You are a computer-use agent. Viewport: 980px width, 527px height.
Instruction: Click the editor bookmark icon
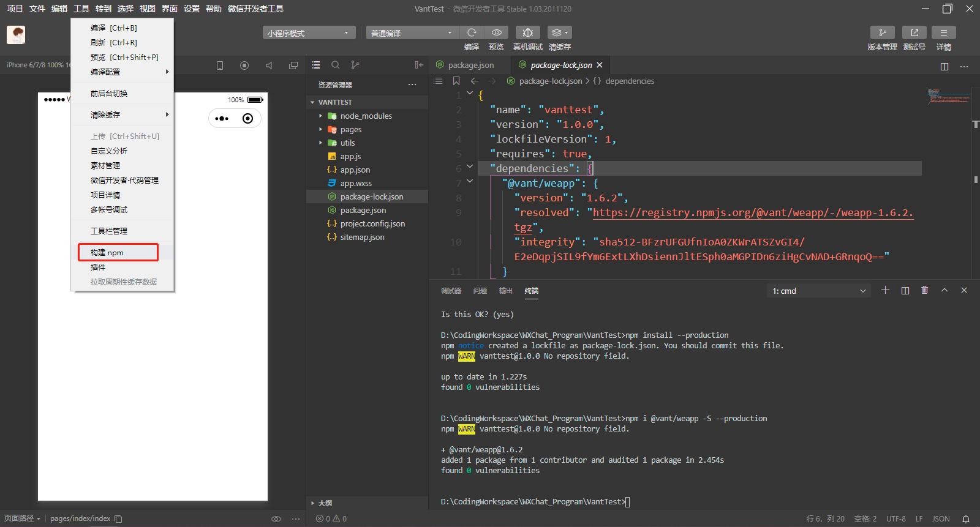pyautogui.click(x=456, y=81)
